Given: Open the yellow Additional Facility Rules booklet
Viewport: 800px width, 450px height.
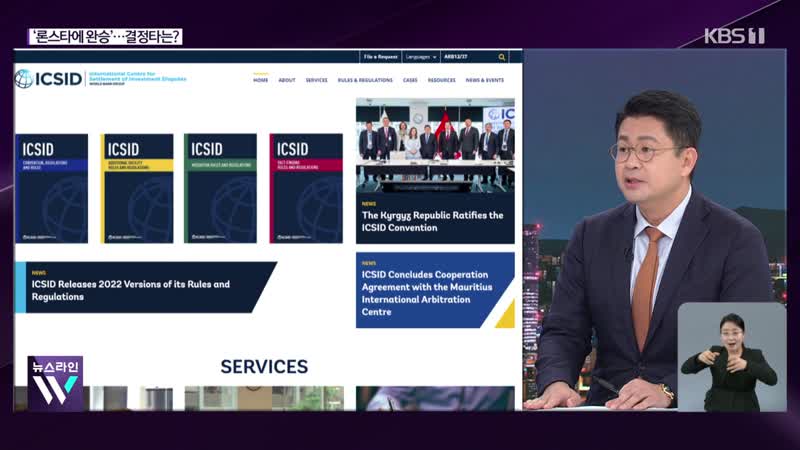Looking at the screenshot, I should [x=137, y=188].
